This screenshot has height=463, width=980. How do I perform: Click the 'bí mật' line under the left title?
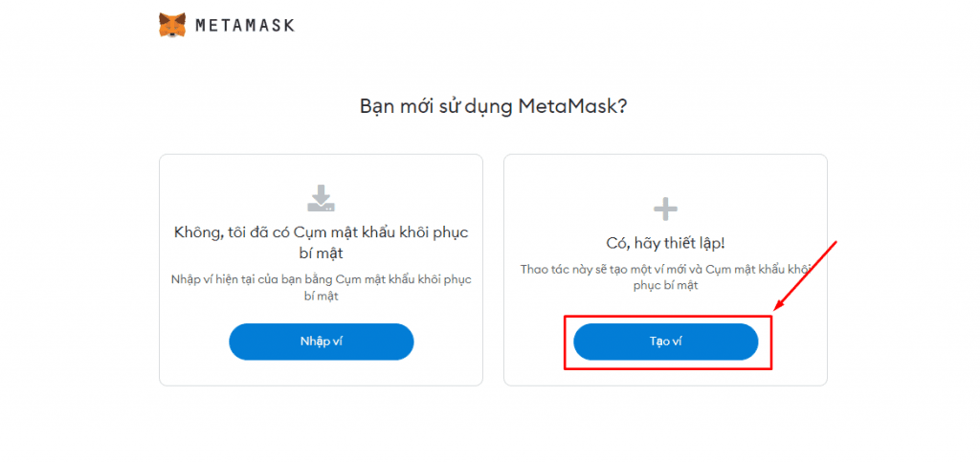321,254
